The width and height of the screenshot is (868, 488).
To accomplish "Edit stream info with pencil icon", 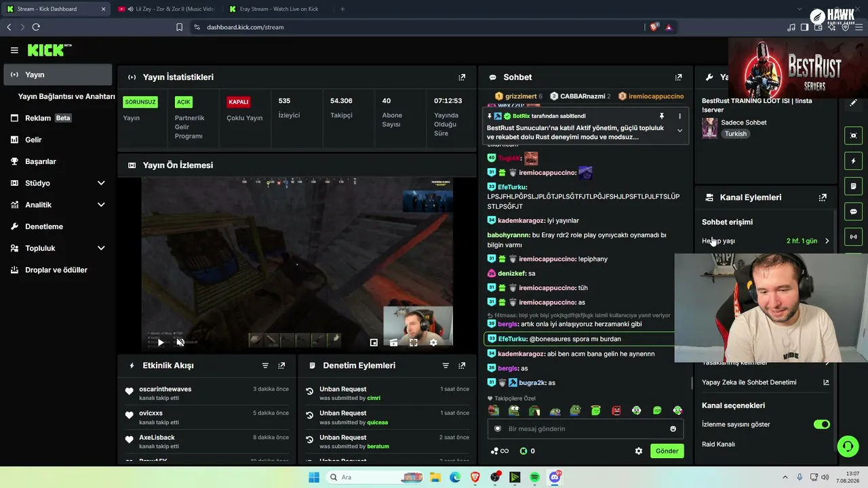I will click(853, 103).
